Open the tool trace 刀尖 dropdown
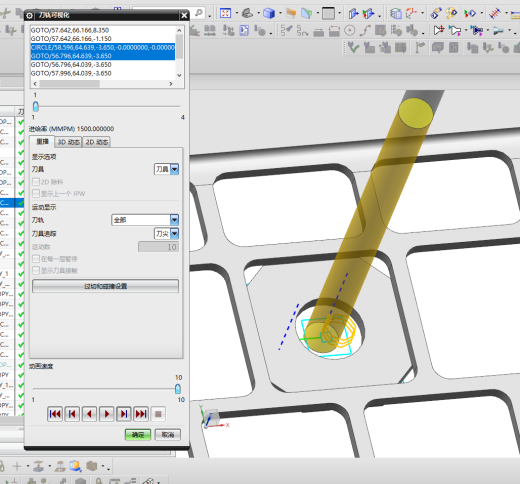This screenshot has height=484, width=520. pos(166,233)
